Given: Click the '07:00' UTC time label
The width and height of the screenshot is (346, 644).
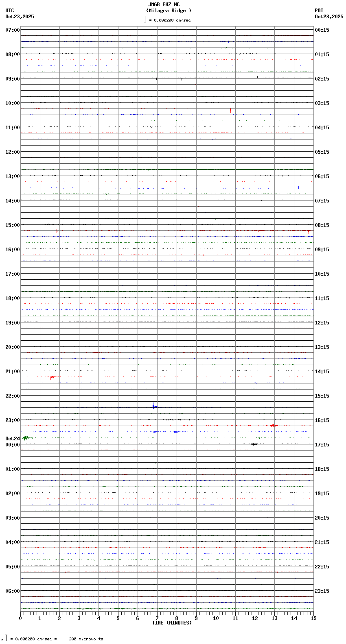Looking at the screenshot, I should coord(13,30).
